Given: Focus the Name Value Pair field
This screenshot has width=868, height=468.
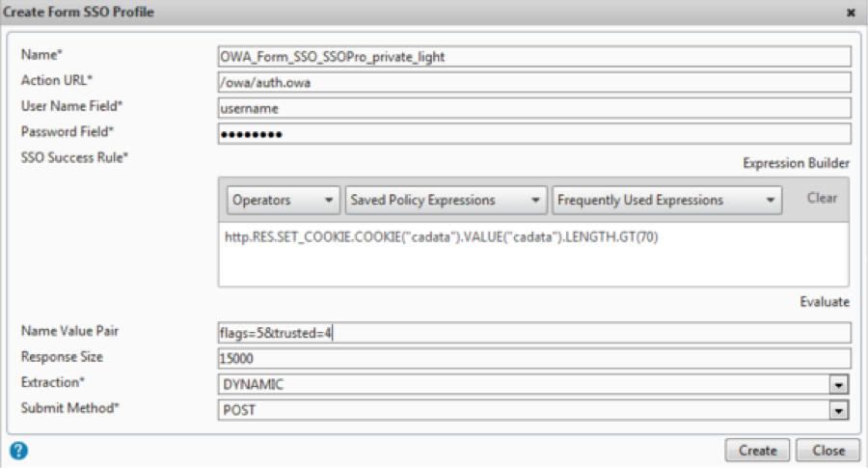Looking at the screenshot, I should (x=533, y=333).
